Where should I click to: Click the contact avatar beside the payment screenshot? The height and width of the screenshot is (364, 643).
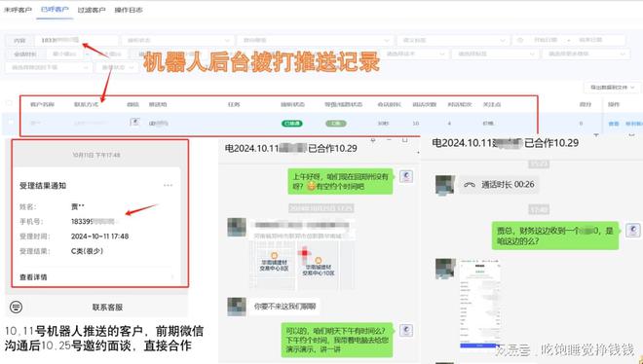coord(445,269)
